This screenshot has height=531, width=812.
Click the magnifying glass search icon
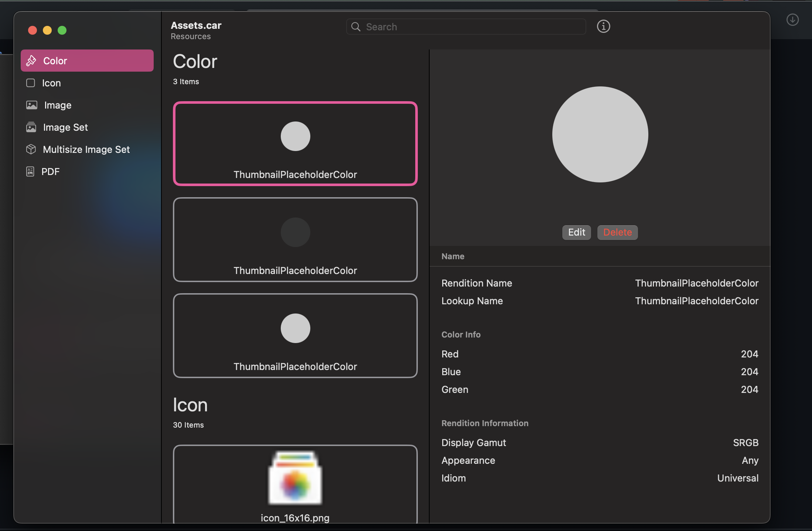pos(356,27)
